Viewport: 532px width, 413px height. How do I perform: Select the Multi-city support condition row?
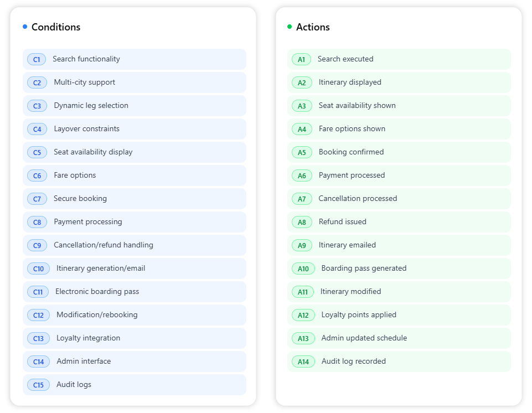coord(134,82)
